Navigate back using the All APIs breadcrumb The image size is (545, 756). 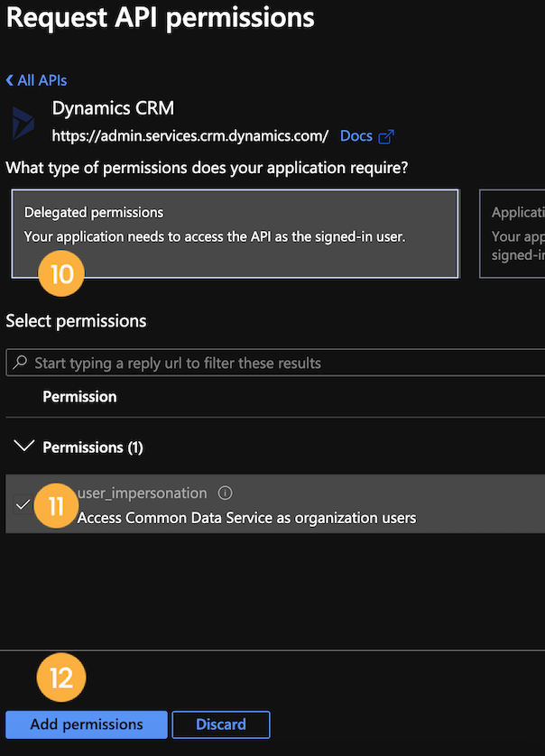(x=41, y=80)
